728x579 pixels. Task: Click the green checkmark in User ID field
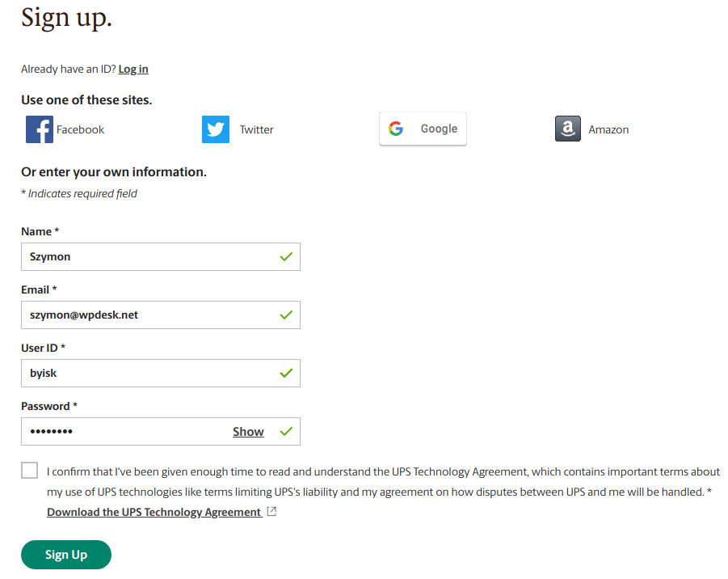coord(286,373)
